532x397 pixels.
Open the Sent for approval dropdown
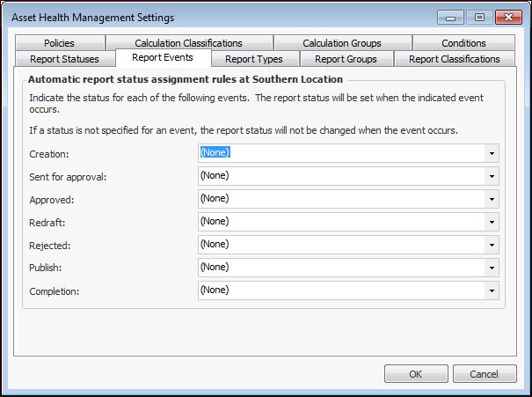[492, 176]
